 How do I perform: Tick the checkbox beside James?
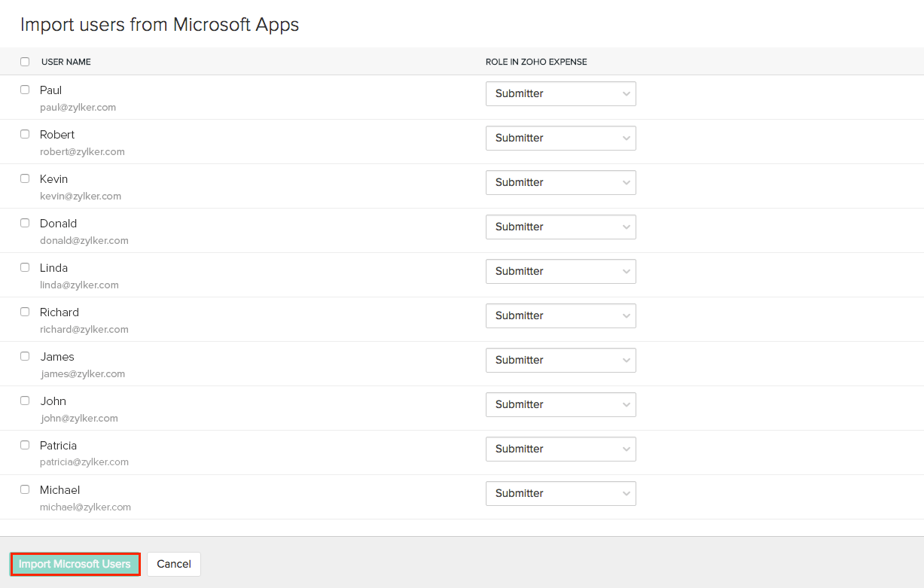tap(25, 356)
